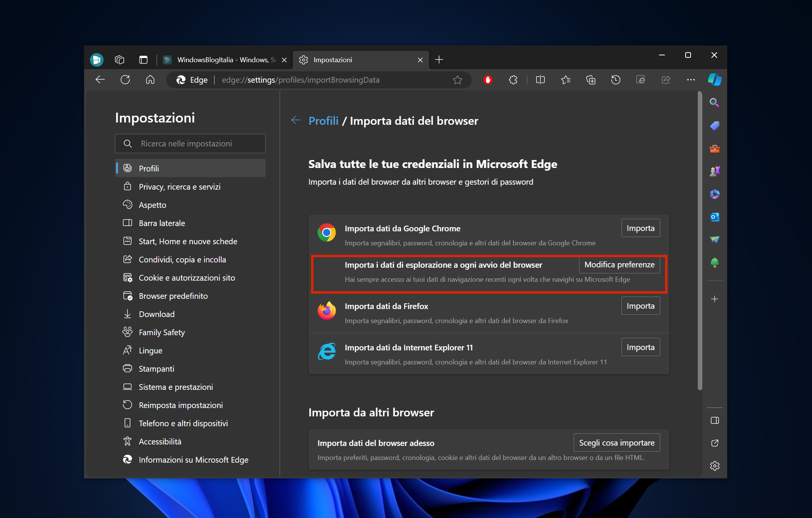Screen dimensions: 812x518
Task: Open Start, Home e nuove schede settings
Action: coord(190,241)
